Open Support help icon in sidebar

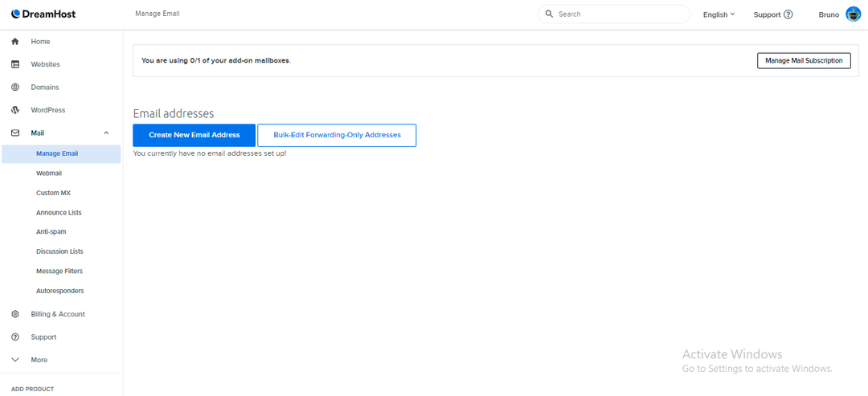[15, 337]
